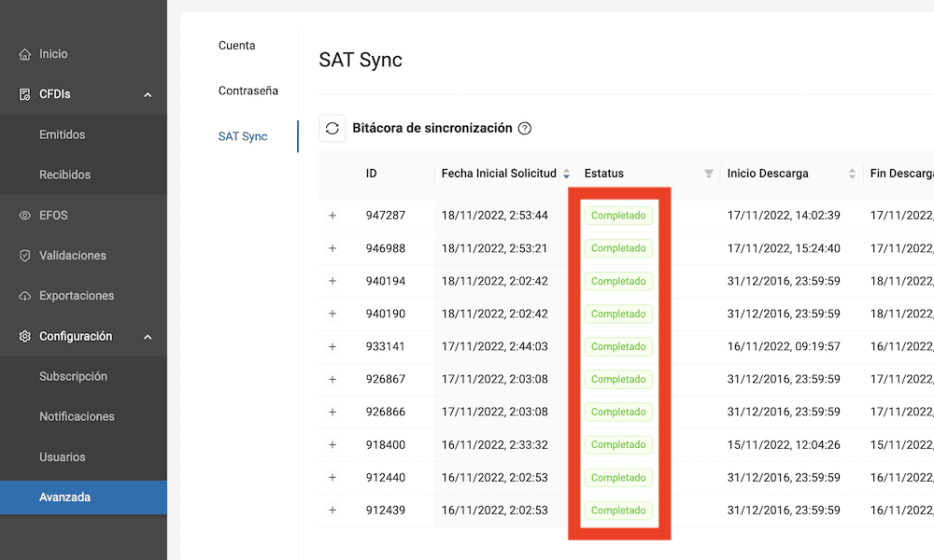This screenshot has width=934, height=560.
Task: Sort by Fecha Inicial Solicitud arrows
Action: pos(566,174)
